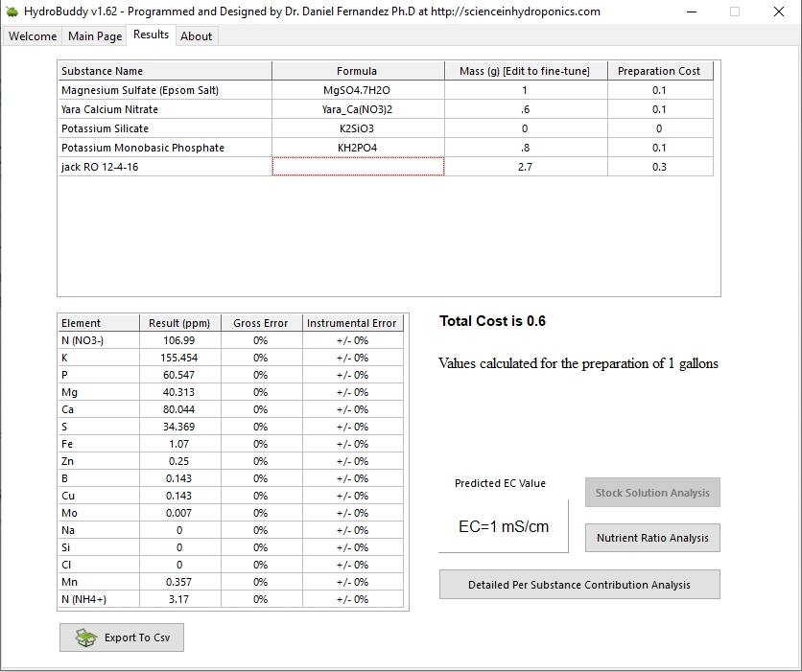Click the Element column header
Viewport: 802px width, 672px height.
point(99,322)
